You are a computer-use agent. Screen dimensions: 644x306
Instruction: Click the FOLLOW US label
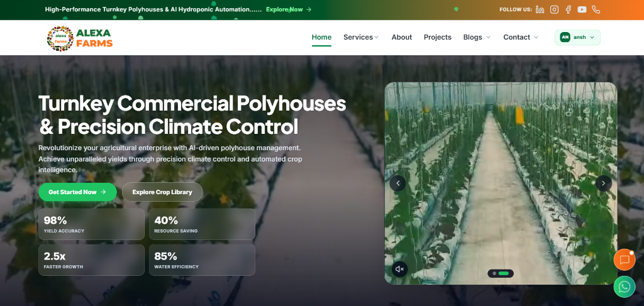point(516,9)
